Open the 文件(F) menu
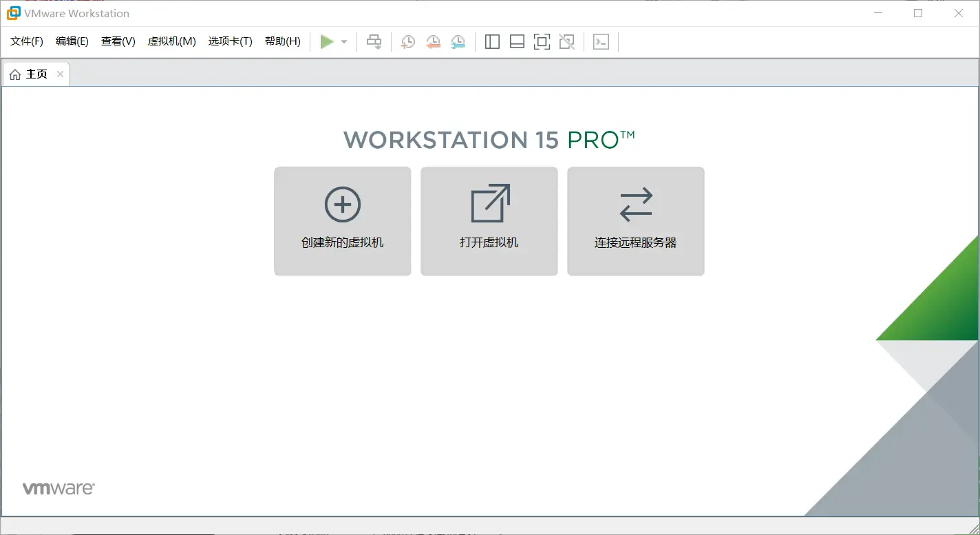This screenshot has height=535, width=980. coord(27,41)
